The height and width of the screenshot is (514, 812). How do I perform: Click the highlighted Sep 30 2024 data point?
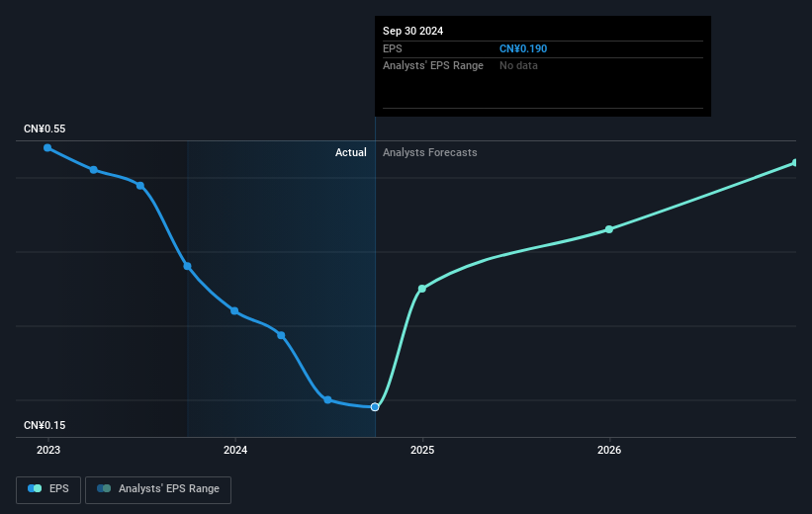click(375, 407)
